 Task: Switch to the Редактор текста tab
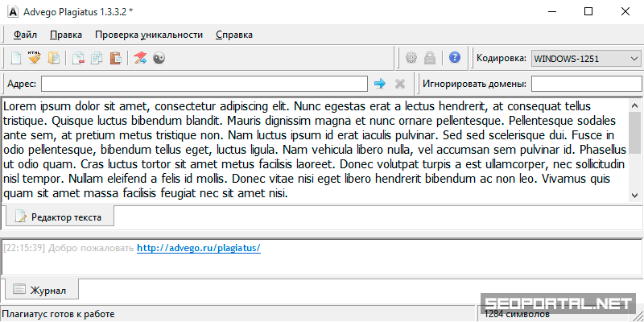coord(60,217)
